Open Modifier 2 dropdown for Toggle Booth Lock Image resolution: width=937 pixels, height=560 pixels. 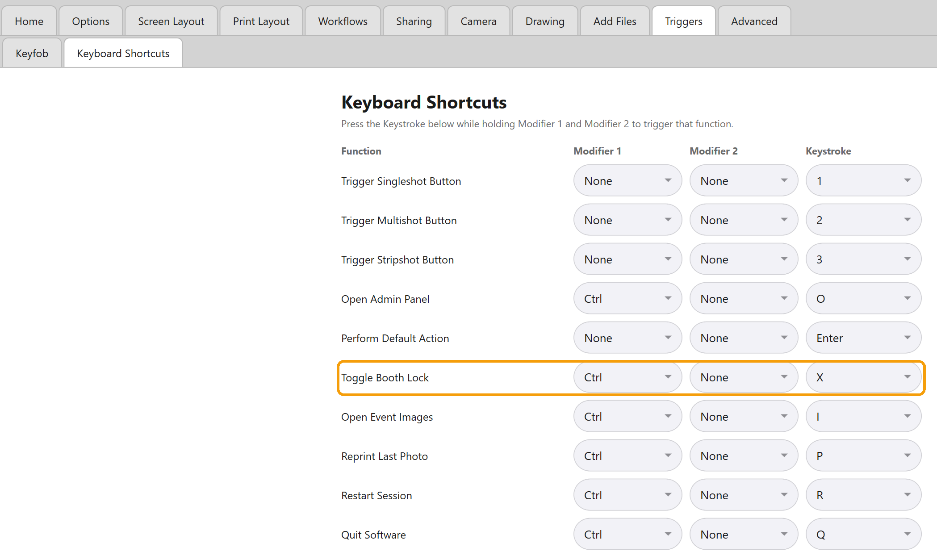pos(744,377)
